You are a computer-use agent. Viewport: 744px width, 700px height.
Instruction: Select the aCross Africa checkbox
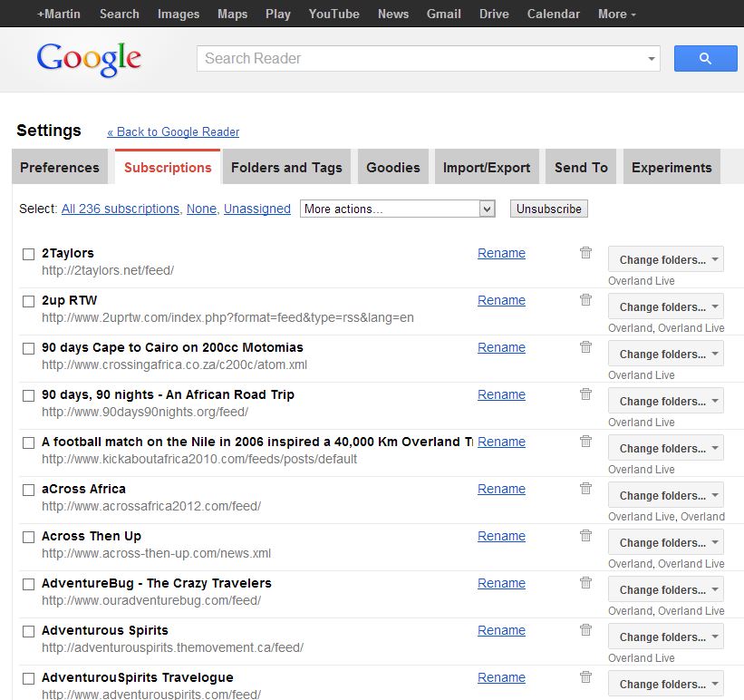point(28,490)
